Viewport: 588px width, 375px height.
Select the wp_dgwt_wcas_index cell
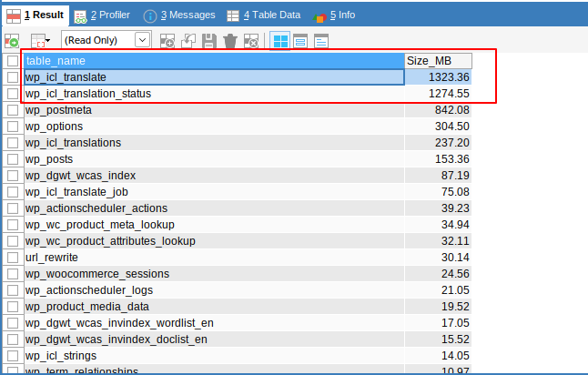(x=214, y=176)
